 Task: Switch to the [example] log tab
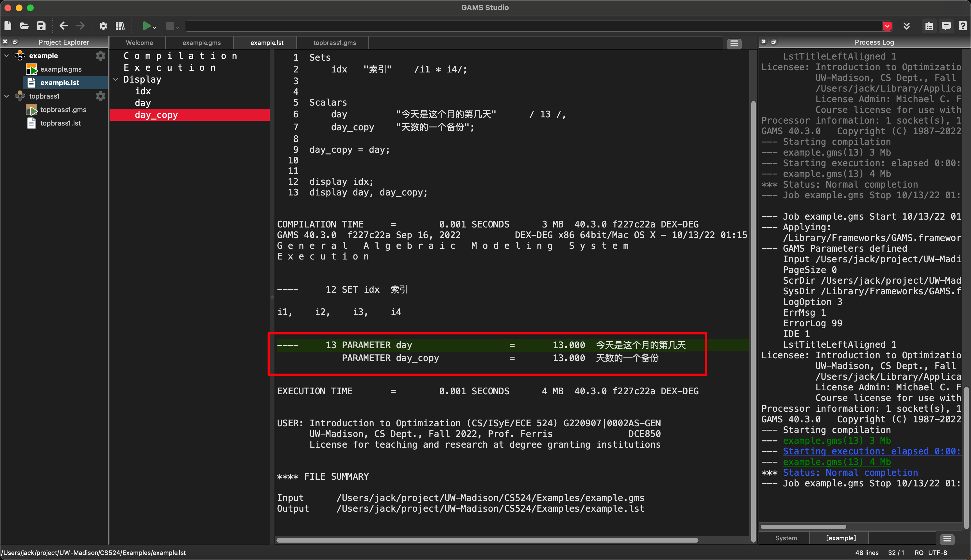tap(841, 538)
